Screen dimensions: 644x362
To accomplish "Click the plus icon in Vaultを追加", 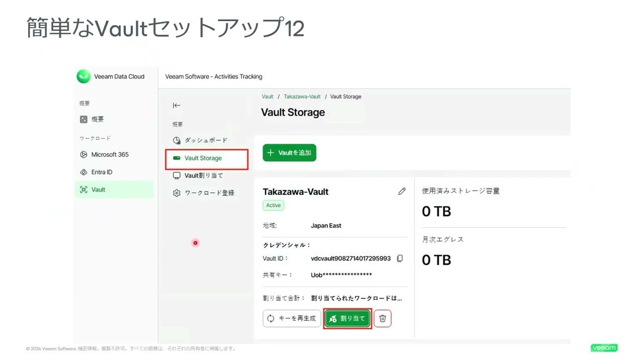I will (x=271, y=153).
